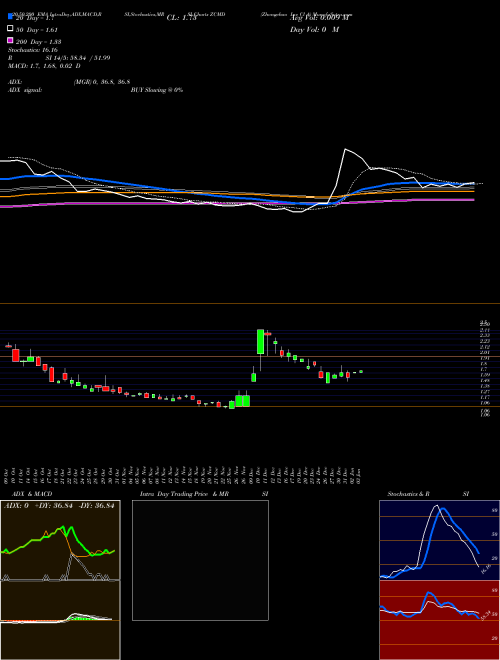The width and height of the screenshot is (500, 660).
Task: Click the 'Stochastics & R' panel title
Action: 409,494
